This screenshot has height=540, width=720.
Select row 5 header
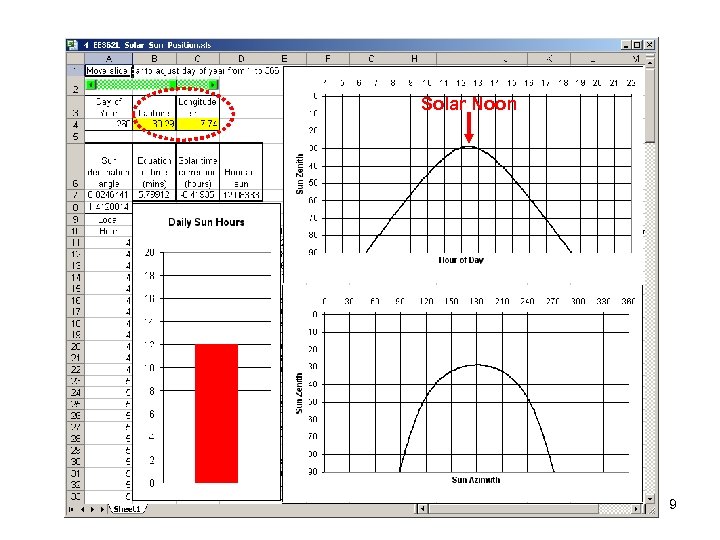76,136
